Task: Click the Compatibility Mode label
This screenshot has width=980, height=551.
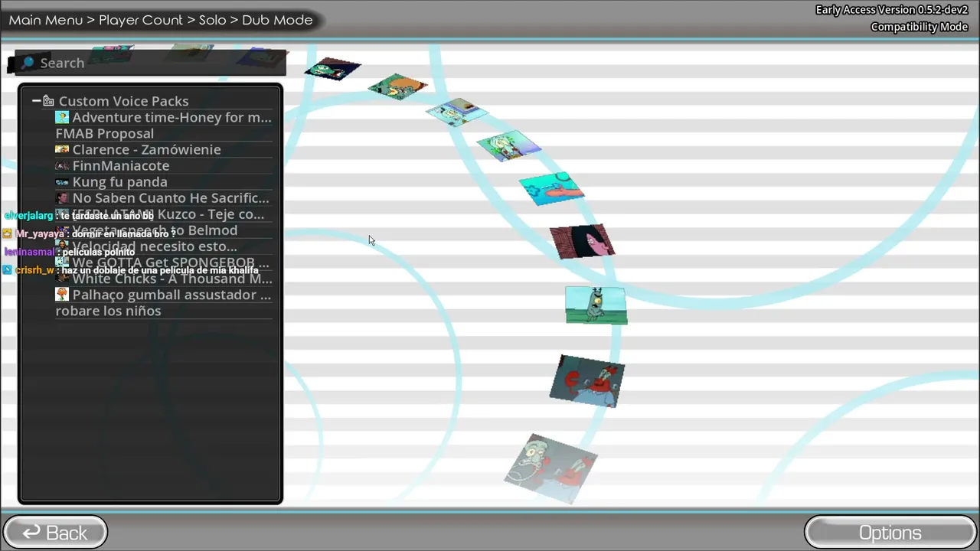Action: (x=920, y=27)
